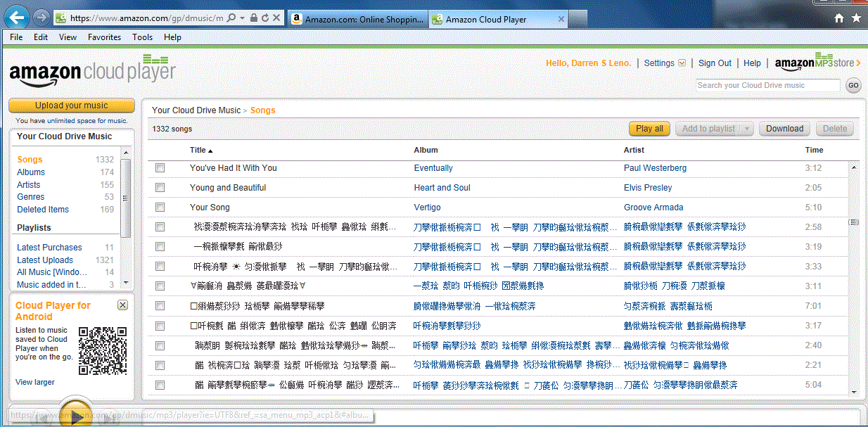Click the song list scroll up arrow
The height and width of the screenshot is (427, 868).
click(854, 168)
